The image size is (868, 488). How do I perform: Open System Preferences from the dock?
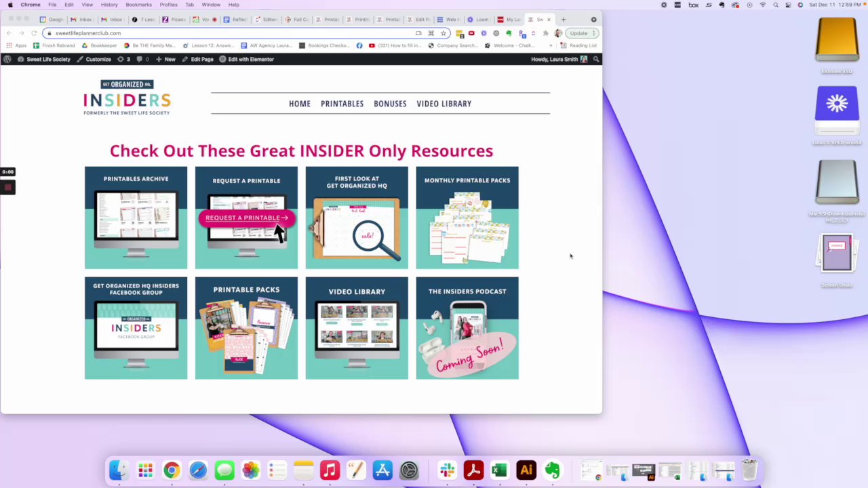tap(409, 470)
